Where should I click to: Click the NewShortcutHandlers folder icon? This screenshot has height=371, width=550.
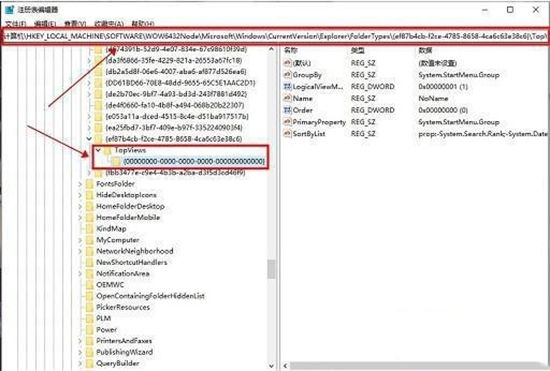tap(90, 262)
